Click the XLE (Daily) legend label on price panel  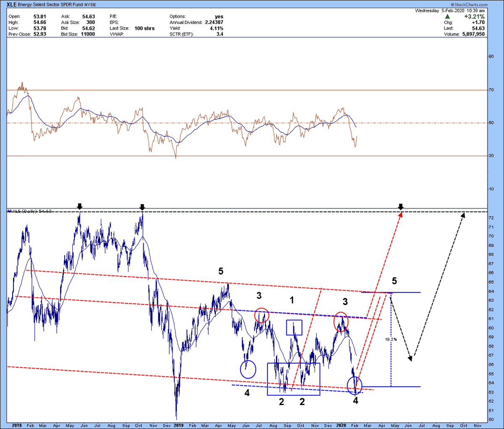click(29, 211)
